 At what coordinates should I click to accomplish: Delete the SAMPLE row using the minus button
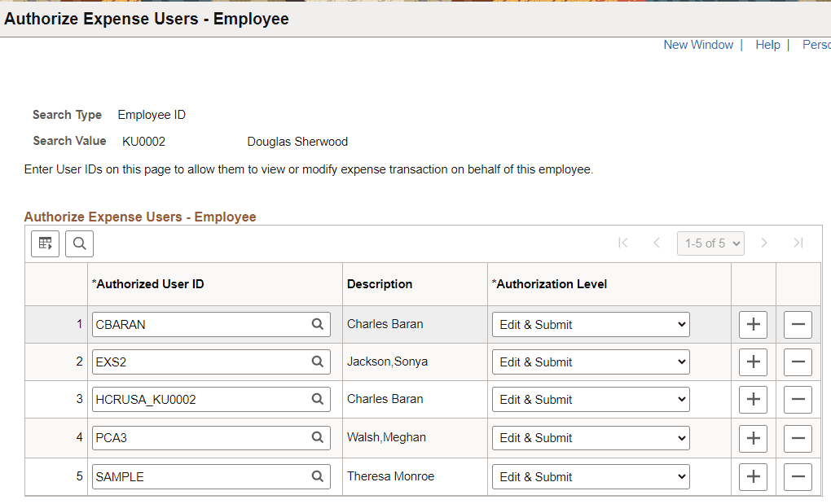coord(798,476)
